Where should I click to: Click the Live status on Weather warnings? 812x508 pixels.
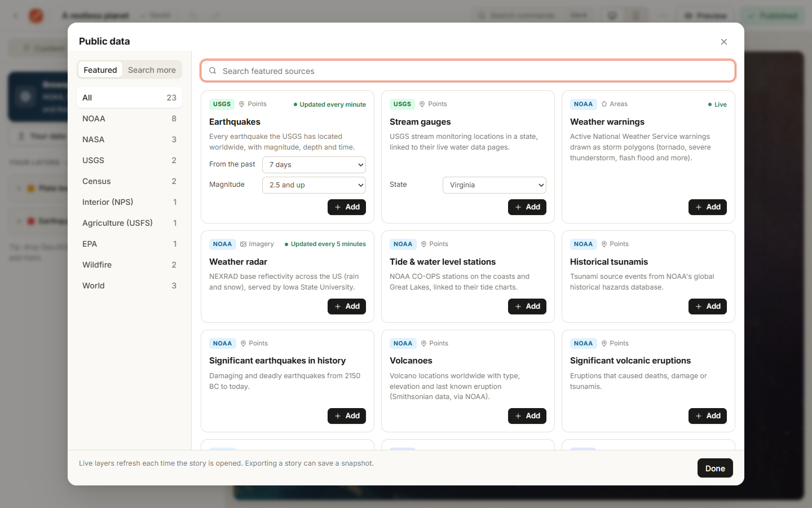(717, 104)
